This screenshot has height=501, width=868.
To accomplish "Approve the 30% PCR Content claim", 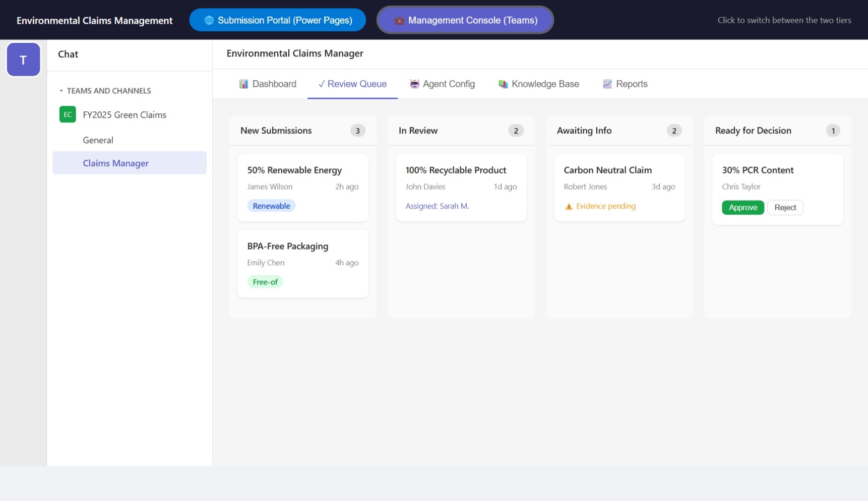I will coord(742,208).
